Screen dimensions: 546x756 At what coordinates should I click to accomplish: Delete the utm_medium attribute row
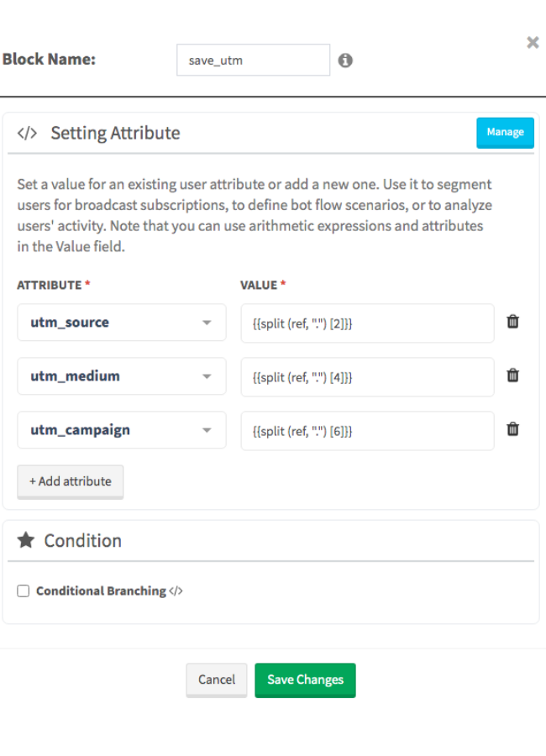(512, 375)
